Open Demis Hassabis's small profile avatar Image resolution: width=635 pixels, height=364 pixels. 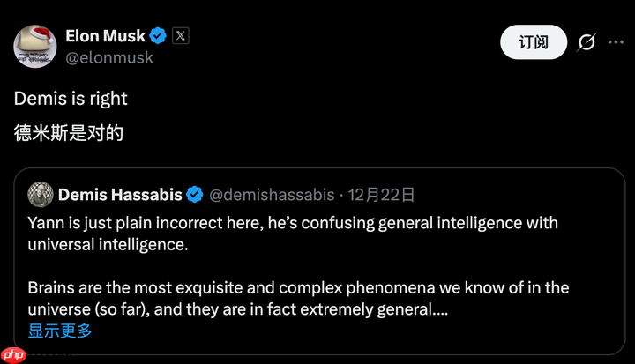[x=40, y=194]
